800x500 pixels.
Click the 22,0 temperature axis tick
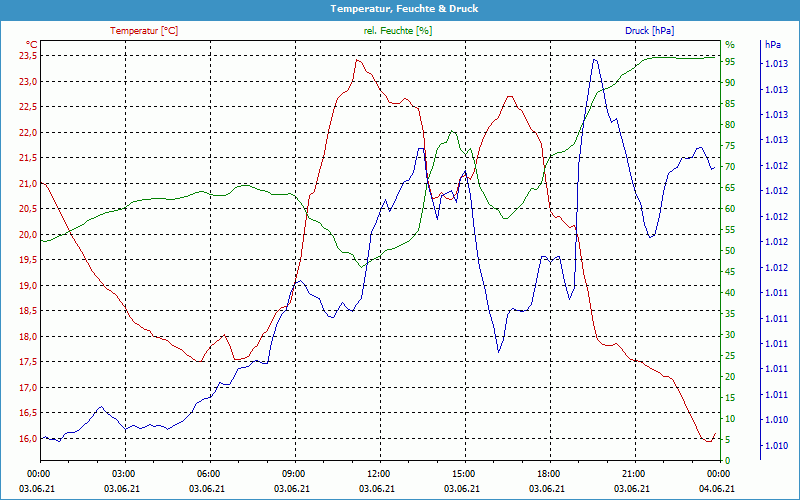click(28, 133)
